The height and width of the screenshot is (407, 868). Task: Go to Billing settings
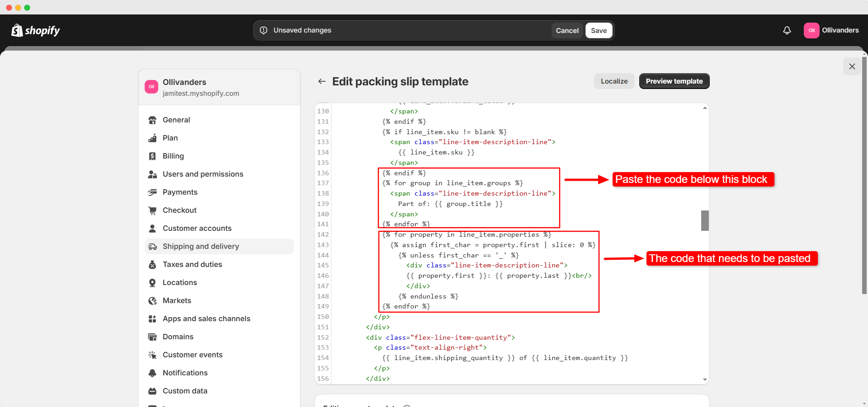(219, 156)
